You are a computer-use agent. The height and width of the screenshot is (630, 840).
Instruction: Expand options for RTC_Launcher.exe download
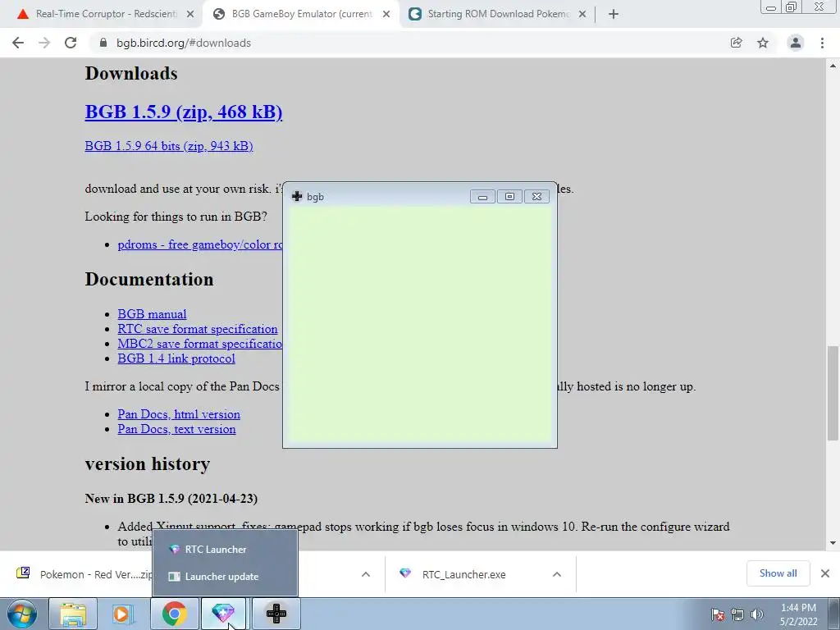(x=557, y=574)
